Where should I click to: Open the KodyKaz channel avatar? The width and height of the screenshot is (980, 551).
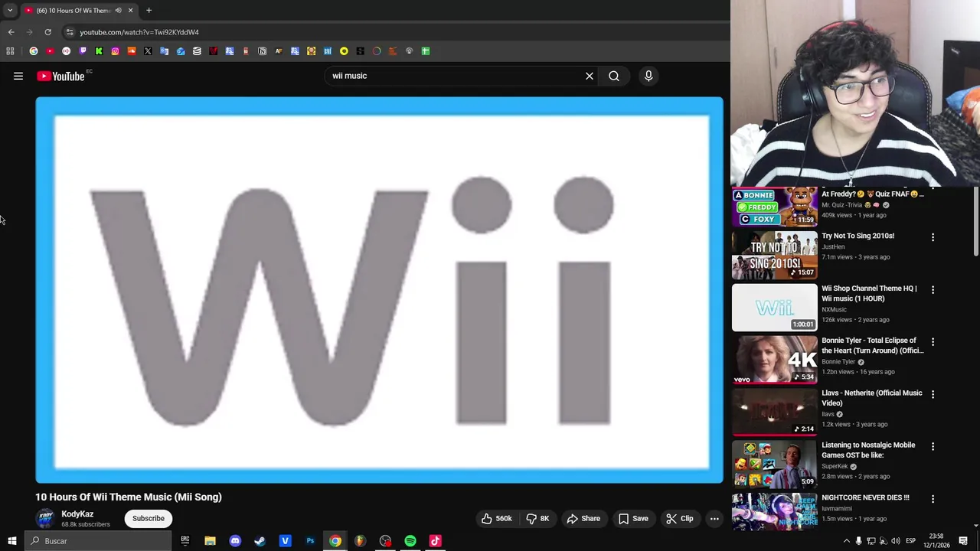(46, 518)
